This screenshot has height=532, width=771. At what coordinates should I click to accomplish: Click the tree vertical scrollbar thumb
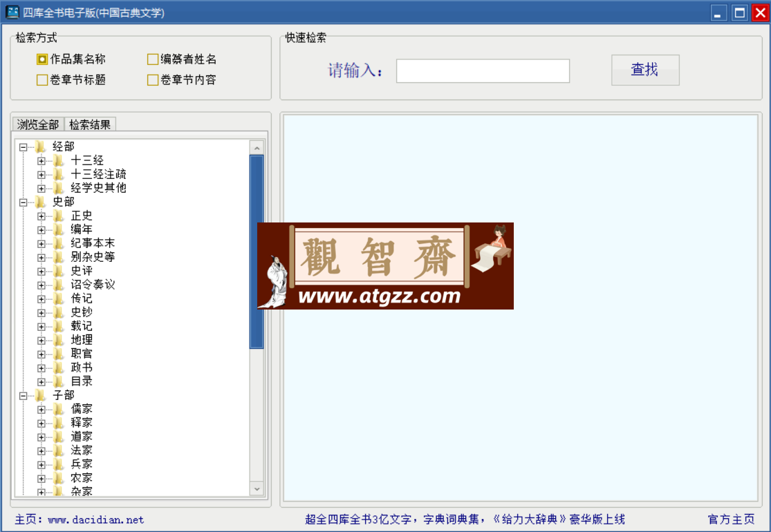click(257, 251)
